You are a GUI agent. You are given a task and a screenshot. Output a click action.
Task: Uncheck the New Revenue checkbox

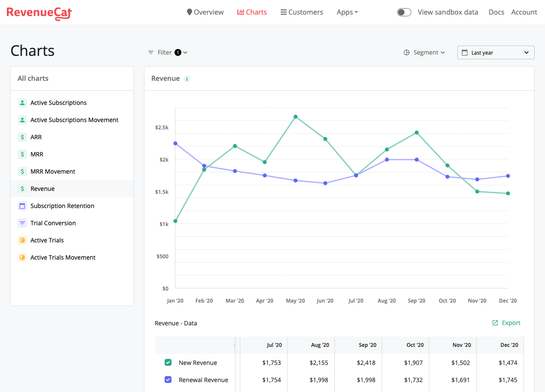168,362
